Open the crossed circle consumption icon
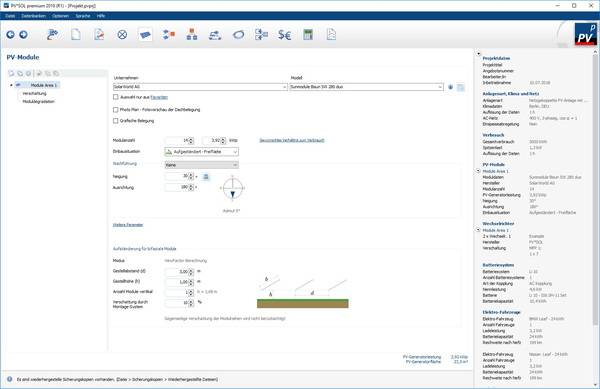The image size is (600, 389). (122, 35)
